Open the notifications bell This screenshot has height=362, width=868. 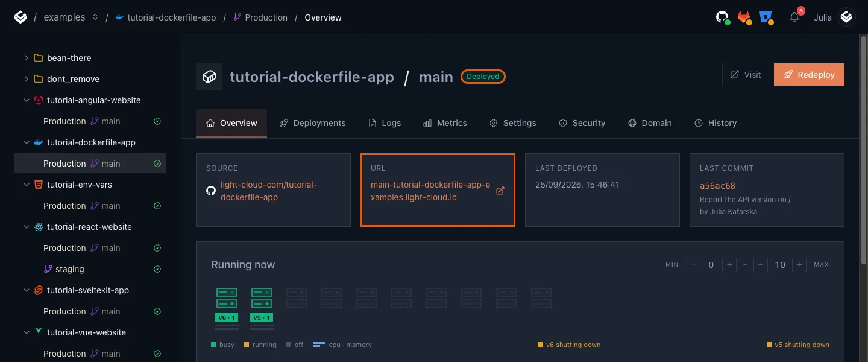(795, 17)
